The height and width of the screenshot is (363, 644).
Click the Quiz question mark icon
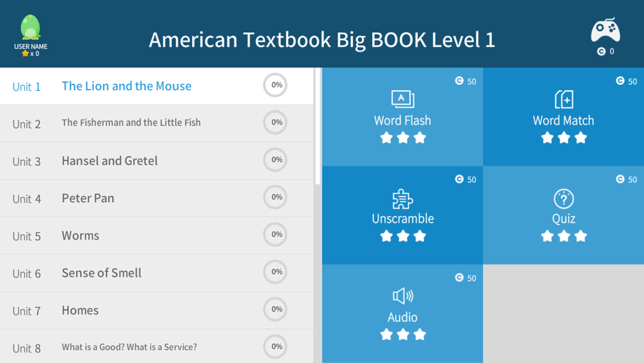pyautogui.click(x=563, y=199)
